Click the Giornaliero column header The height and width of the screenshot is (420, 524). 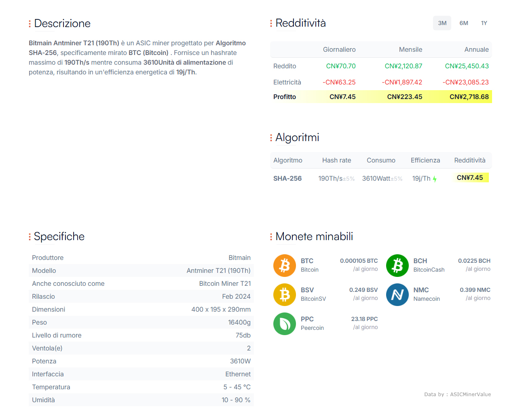pos(339,50)
